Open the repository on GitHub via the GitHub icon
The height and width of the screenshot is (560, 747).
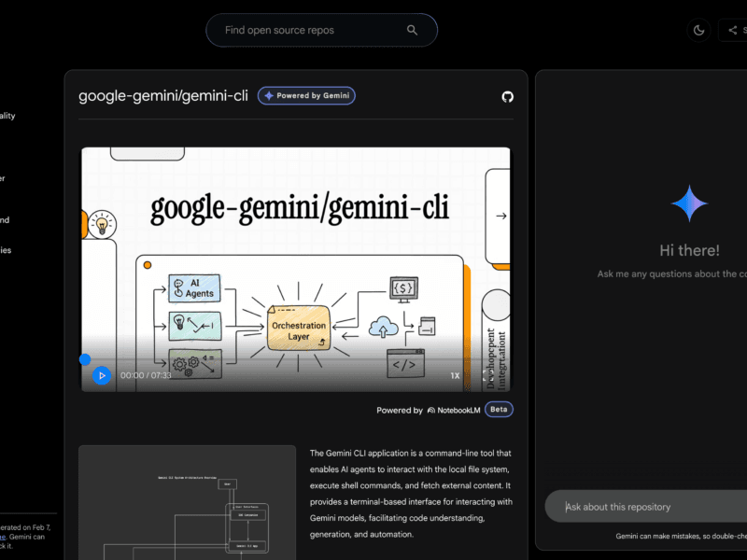(507, 96)
